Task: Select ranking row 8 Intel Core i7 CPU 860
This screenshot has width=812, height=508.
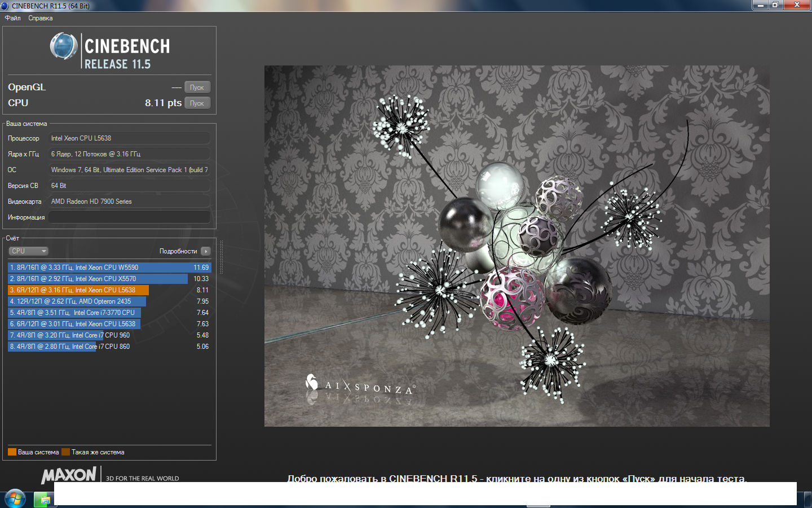Action: click(x=109, y=347)
